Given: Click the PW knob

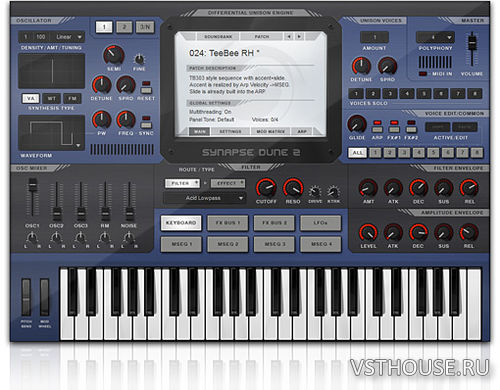Looking at the screenshot, I should point(101,120).
